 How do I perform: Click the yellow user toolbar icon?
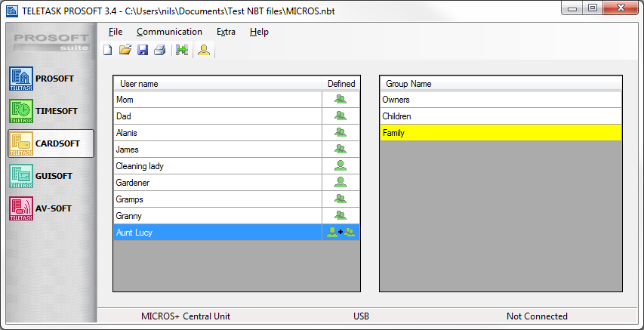(203, 51)
